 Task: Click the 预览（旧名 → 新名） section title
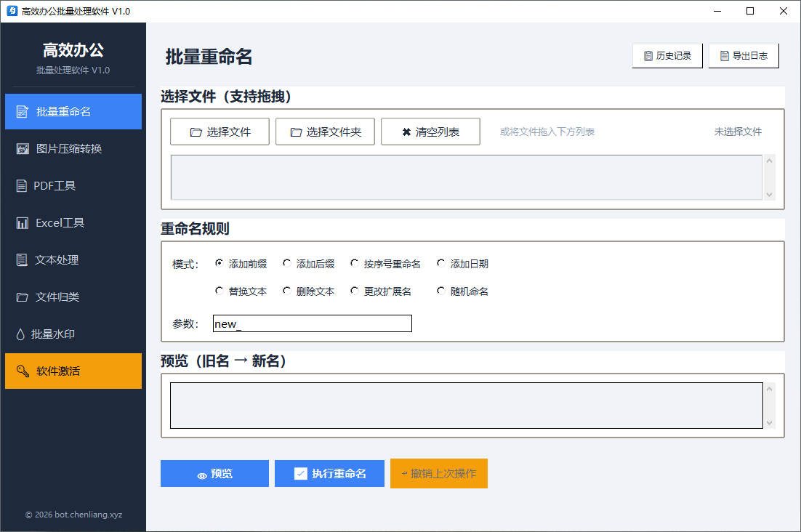223,361
